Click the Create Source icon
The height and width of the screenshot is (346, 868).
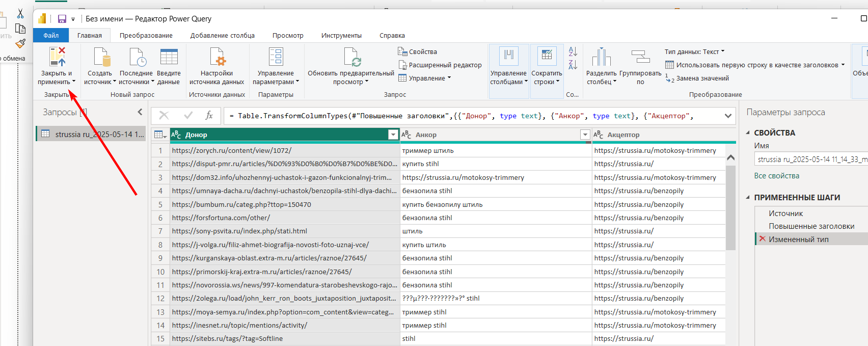pos(101,57)
